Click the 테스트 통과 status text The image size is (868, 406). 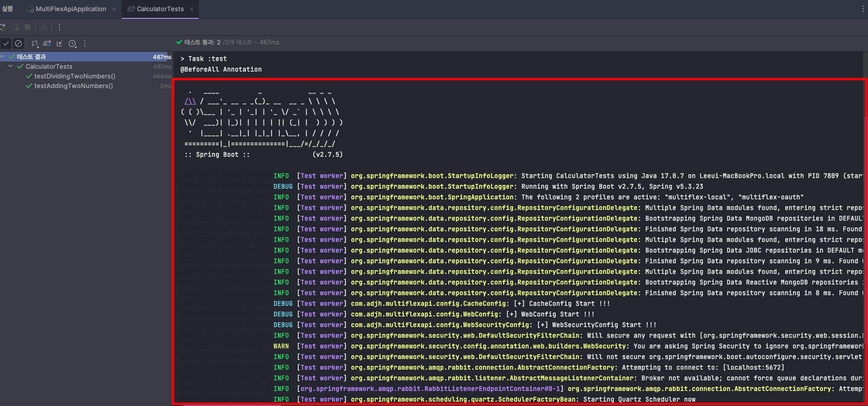pyautogui.click(x=202, y=42)
